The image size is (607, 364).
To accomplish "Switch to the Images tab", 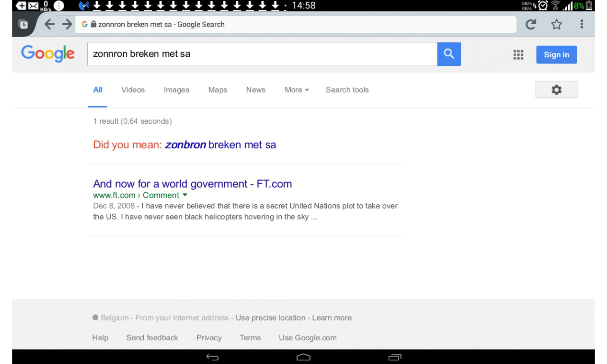I will (176, 90).
